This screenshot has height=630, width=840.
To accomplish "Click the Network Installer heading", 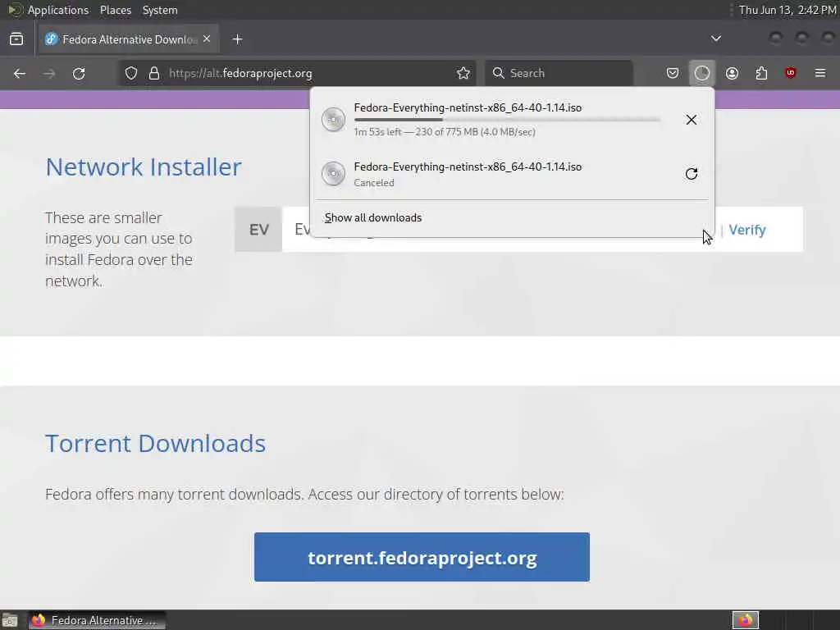I will click(144, 167).
